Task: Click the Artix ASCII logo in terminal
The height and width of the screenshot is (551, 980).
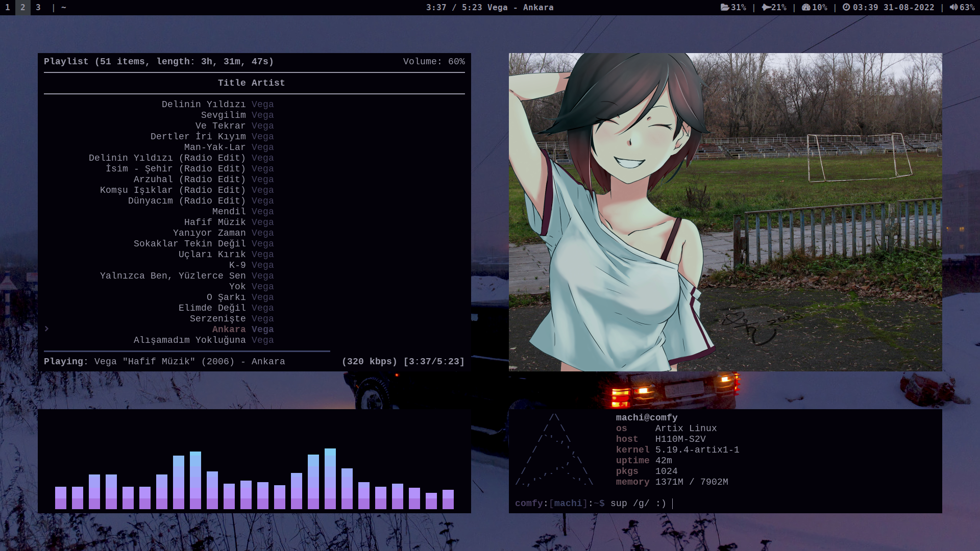Action: pos(554,449)
